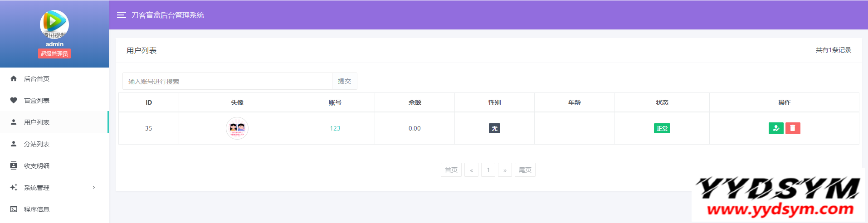The width and height of the screenshot is (868, 223).
Task: Click the user avatar thumbnail in table
Action: pyautogui.click(x=237, y=128)
